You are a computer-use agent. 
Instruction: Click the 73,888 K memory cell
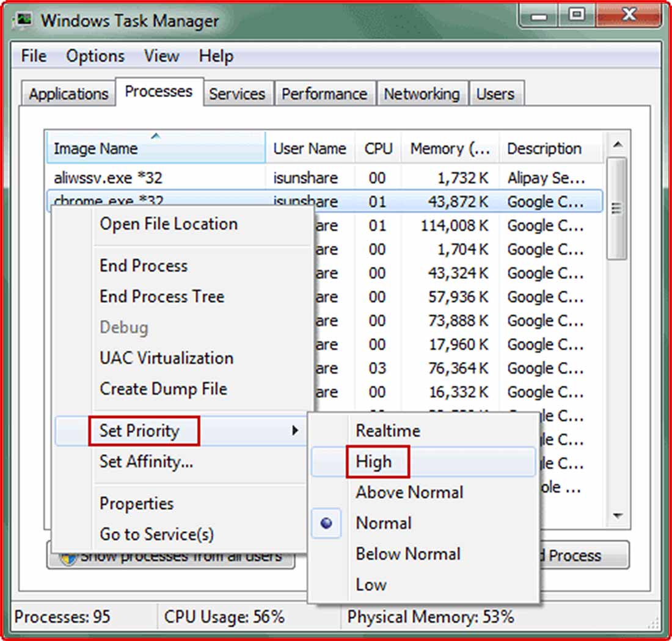(458, 320)
